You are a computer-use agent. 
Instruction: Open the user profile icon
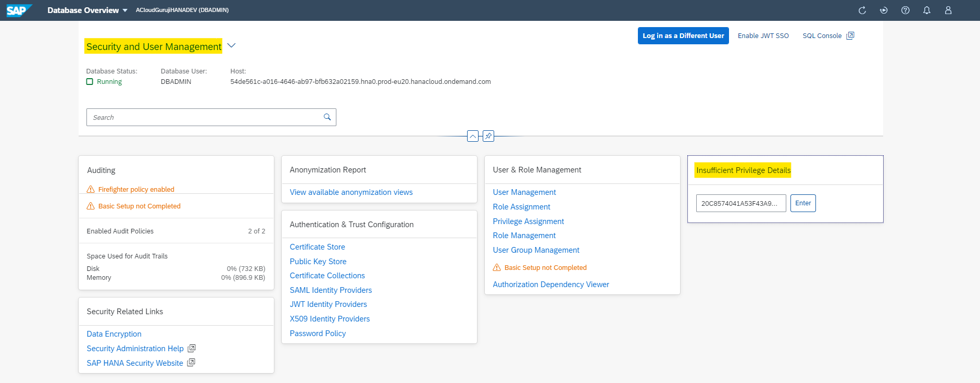coord(948,10)
